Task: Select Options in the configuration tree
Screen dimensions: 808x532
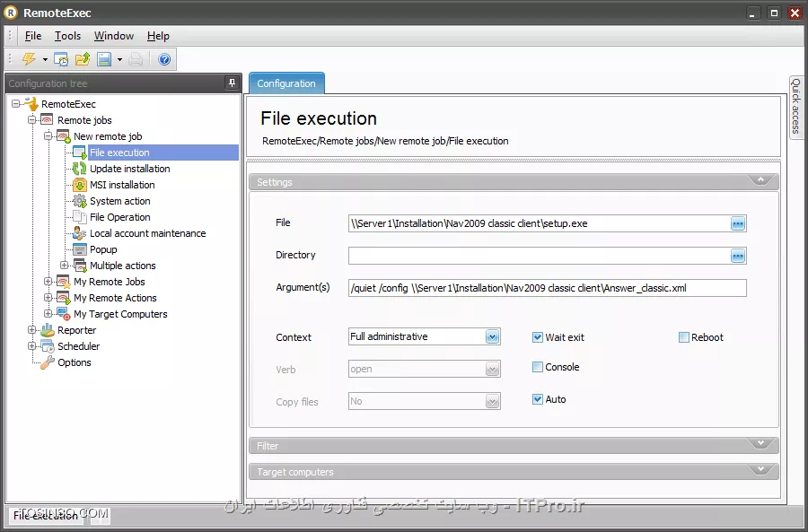Action: (75, 362)
